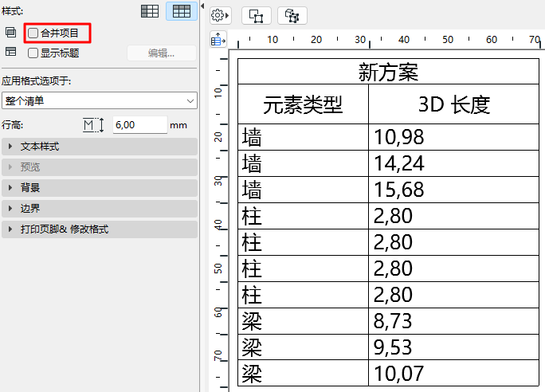Select the first table style icon
This screenshot has height=392, width=545.
150,11
